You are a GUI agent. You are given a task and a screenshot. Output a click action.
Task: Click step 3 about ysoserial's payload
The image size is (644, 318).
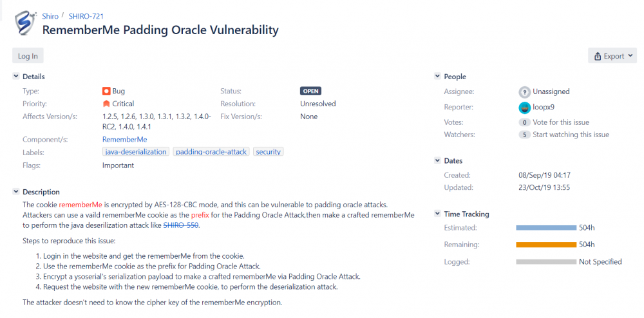pos(202,277)
